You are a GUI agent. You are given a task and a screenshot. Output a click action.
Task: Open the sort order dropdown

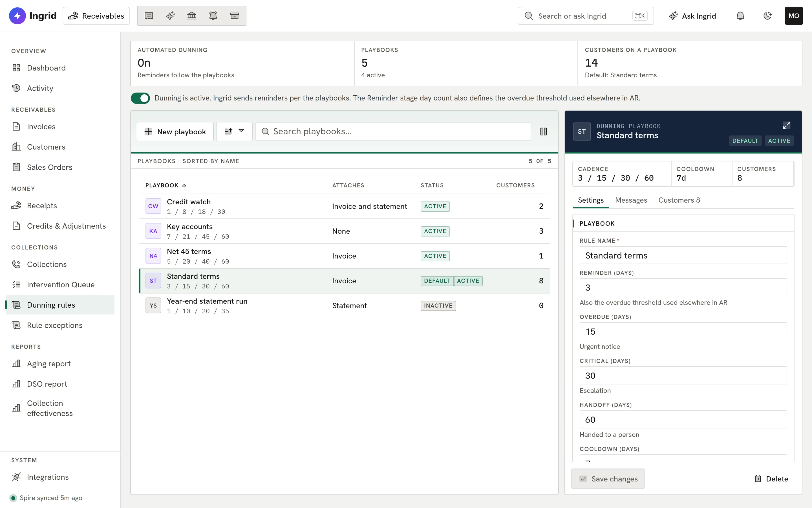[234, 131]
